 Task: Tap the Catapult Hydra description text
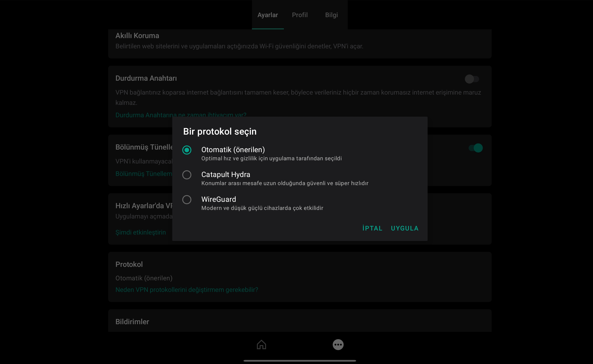(285, 183)
